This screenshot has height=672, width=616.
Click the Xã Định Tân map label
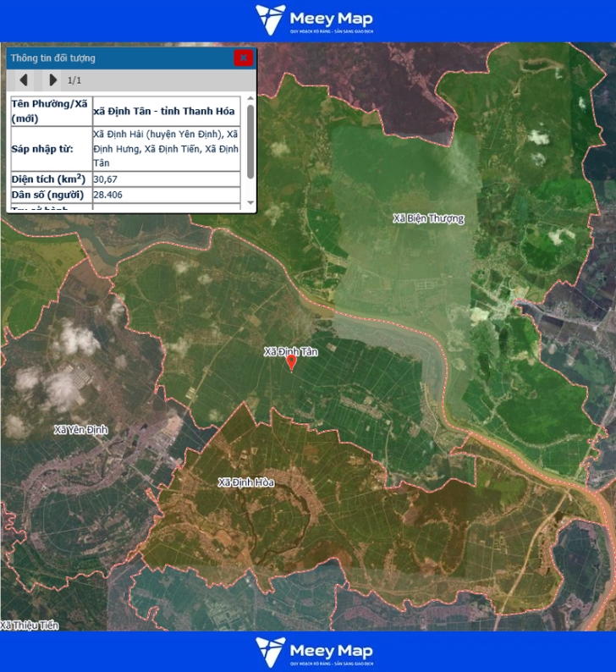click(291, 351)
